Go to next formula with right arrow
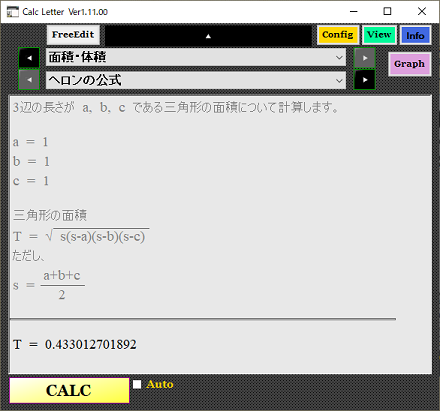 (x=365, y=80)
